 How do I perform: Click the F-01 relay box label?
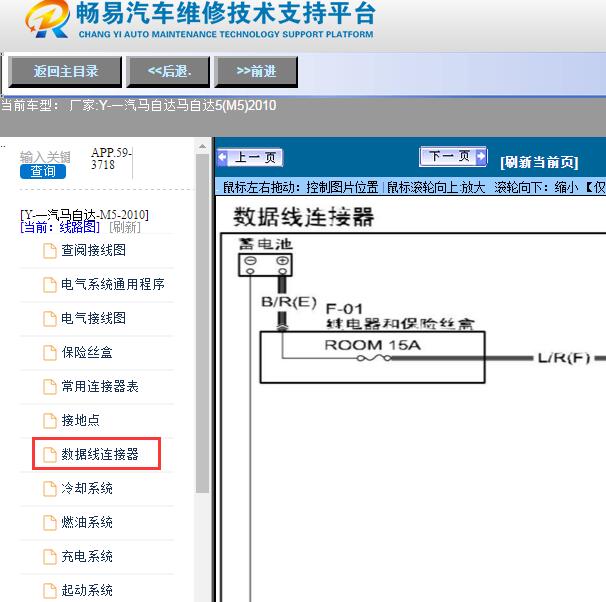344,309
